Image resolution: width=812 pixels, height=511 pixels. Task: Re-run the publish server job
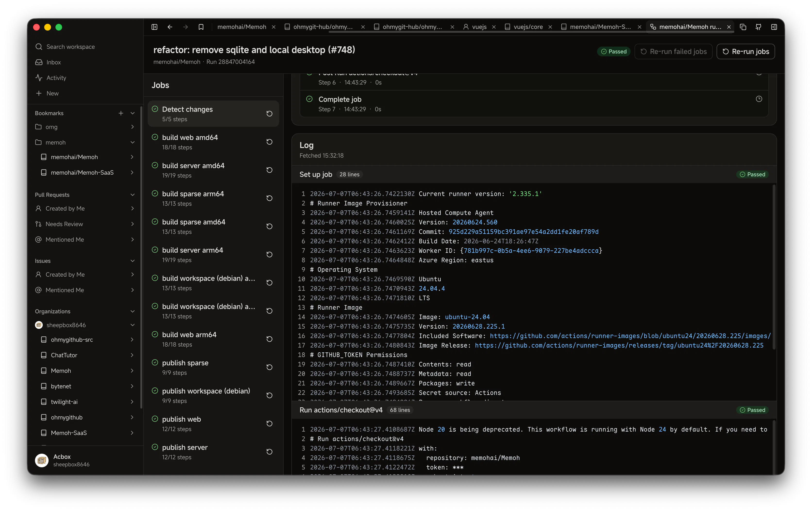coord(270,452)
